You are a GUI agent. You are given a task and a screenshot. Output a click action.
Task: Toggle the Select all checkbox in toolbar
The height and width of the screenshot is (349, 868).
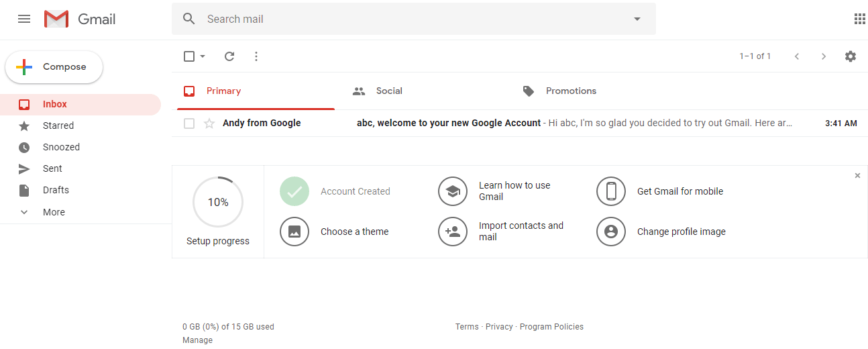coord(189,56)
